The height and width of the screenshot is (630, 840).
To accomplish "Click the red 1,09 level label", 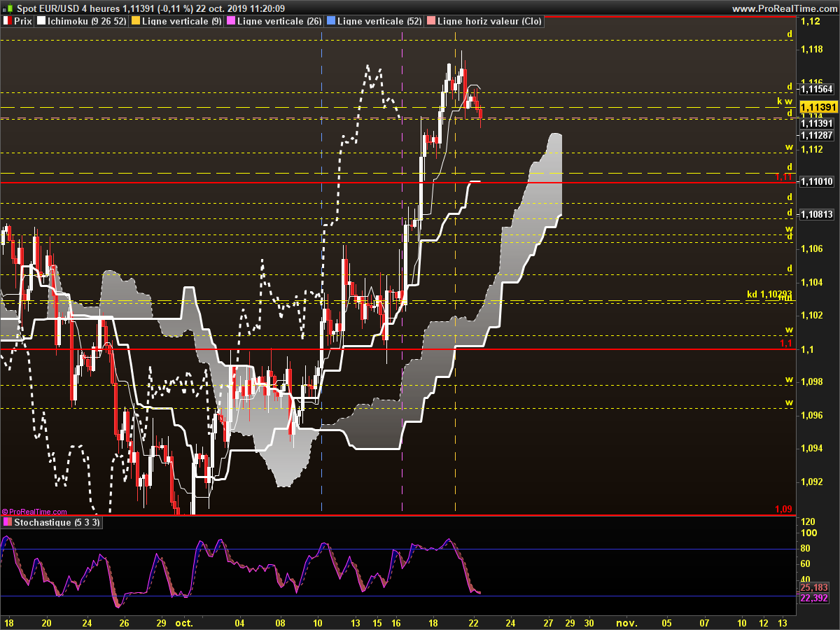I will [x=784, y=509].
